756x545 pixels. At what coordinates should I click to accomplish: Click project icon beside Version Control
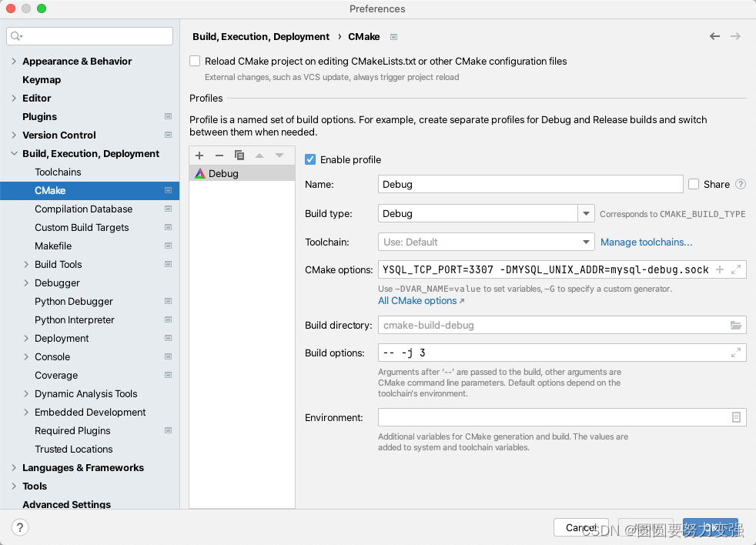[x=169, y=135]
